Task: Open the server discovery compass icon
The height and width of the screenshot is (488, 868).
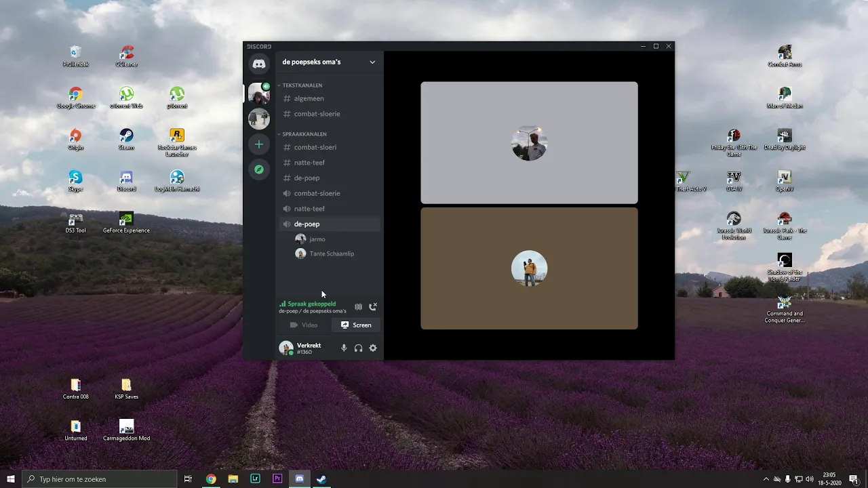Action: click(x=259, y=169)
